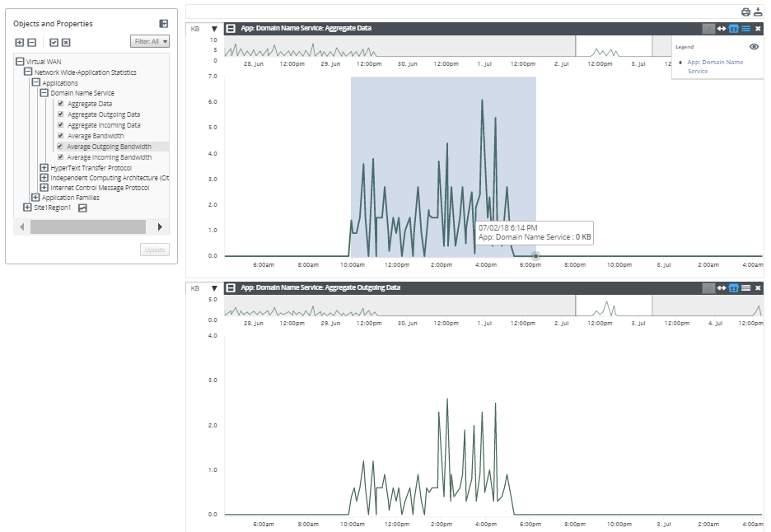Image resolution: width=771 pixels, height=532 pixels.
Task: Click the chart icon next to Site1Region1
Action: [x=82, y=208]
